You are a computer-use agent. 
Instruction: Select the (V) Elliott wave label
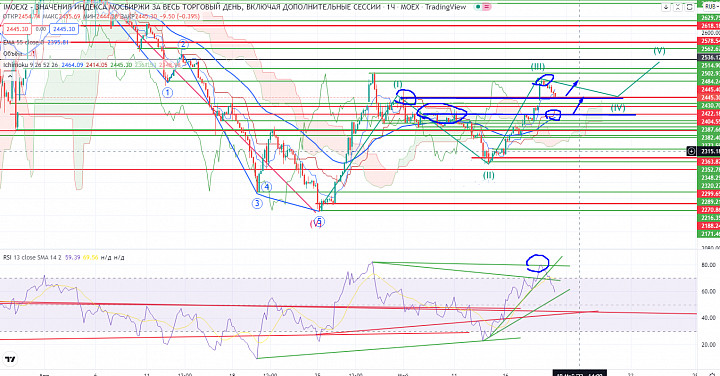pos(659,51)
